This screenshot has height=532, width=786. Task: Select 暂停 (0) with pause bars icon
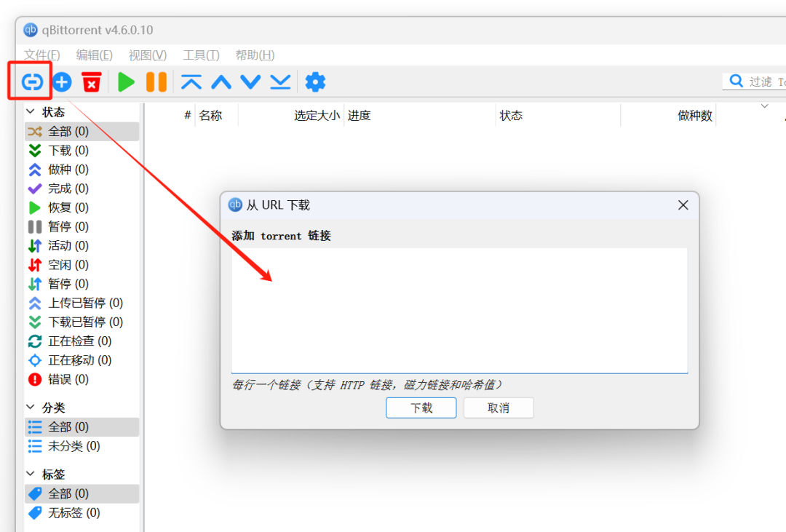82,226
